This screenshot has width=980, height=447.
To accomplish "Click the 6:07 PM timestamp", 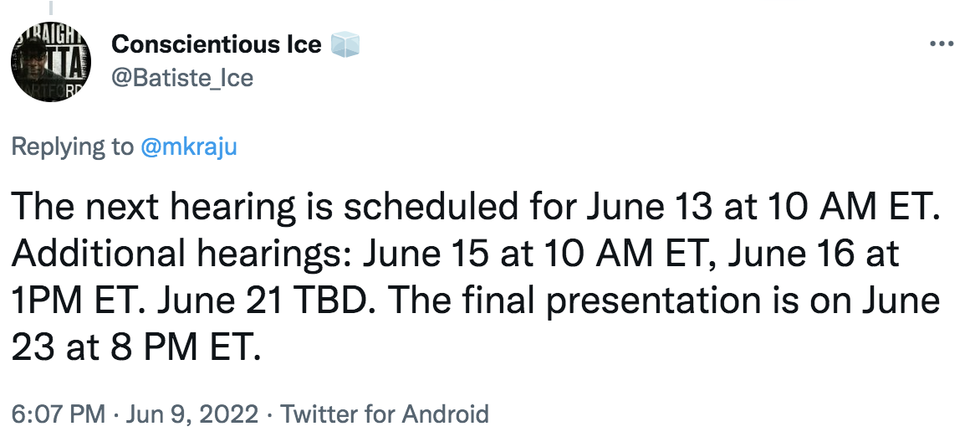I will point(58,414).
